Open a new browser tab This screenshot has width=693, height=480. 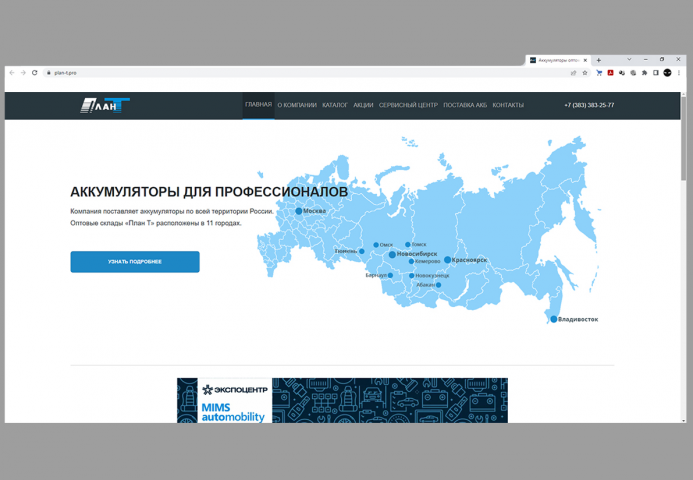pyautogui.click(x=598, y=60)
